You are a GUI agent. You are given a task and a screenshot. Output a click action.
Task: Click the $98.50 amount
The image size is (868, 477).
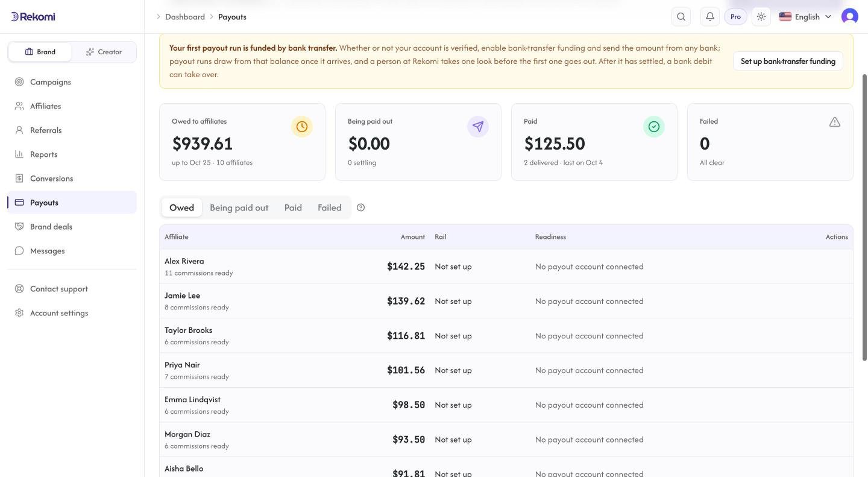[x=409, y=405]
